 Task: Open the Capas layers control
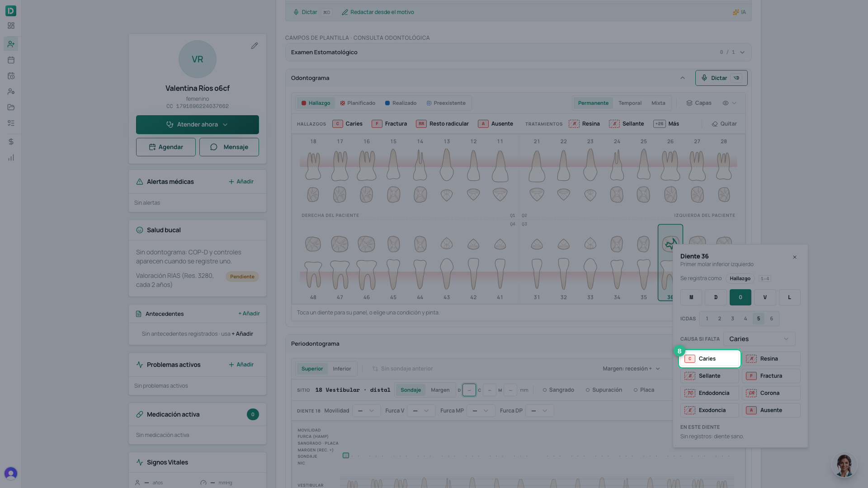699,103
